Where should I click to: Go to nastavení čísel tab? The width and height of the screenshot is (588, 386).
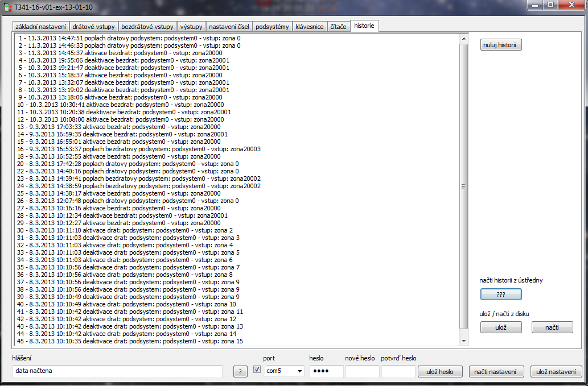[229, 27]
